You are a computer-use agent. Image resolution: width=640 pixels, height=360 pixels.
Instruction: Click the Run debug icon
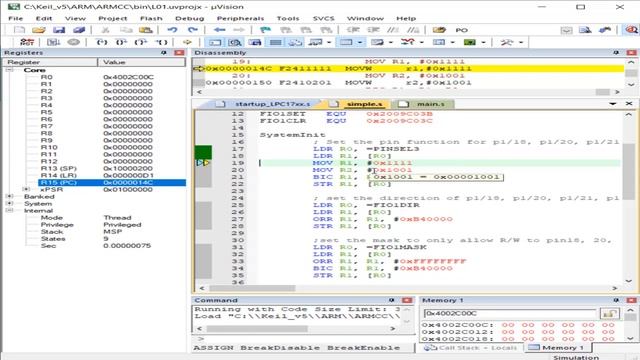click(x=53, y=42)
